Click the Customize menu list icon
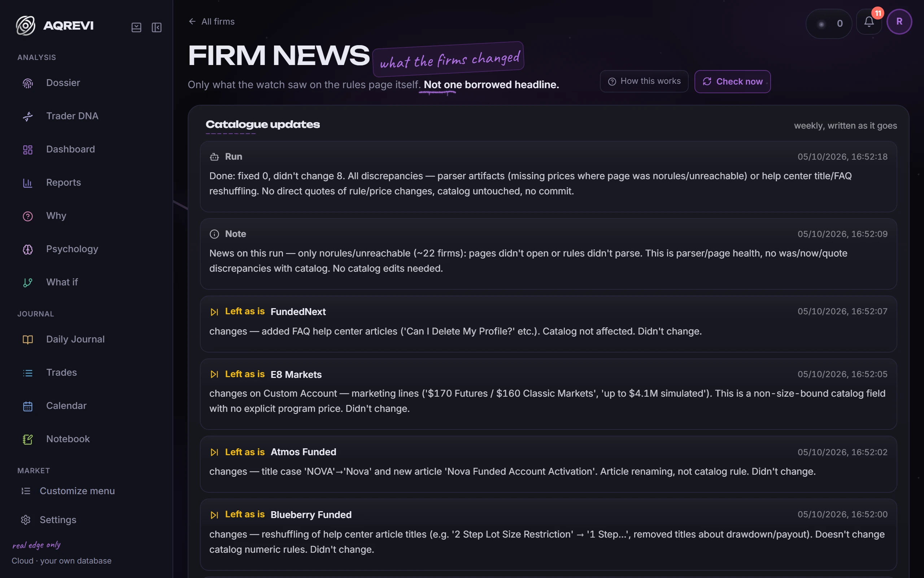The image size is (924, 578). pos(26,491)
